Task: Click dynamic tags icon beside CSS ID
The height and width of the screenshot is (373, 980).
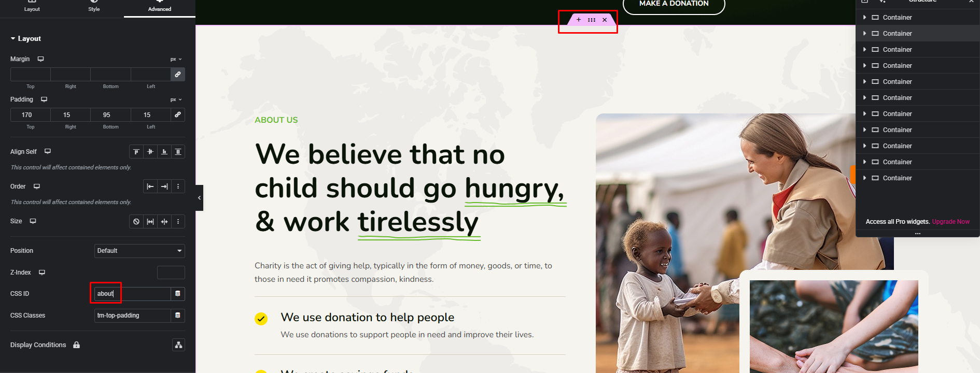Action: point(178,294)
